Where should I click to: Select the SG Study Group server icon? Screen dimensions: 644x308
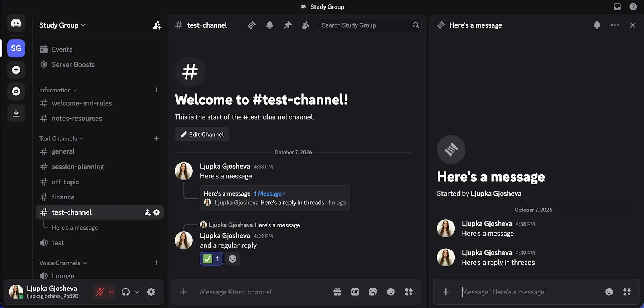point(16,48)
